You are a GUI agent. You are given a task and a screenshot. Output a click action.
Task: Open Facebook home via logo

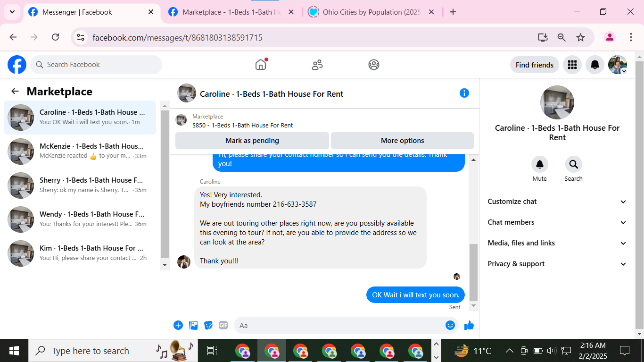pyautogui.click(x=17, y=65)
